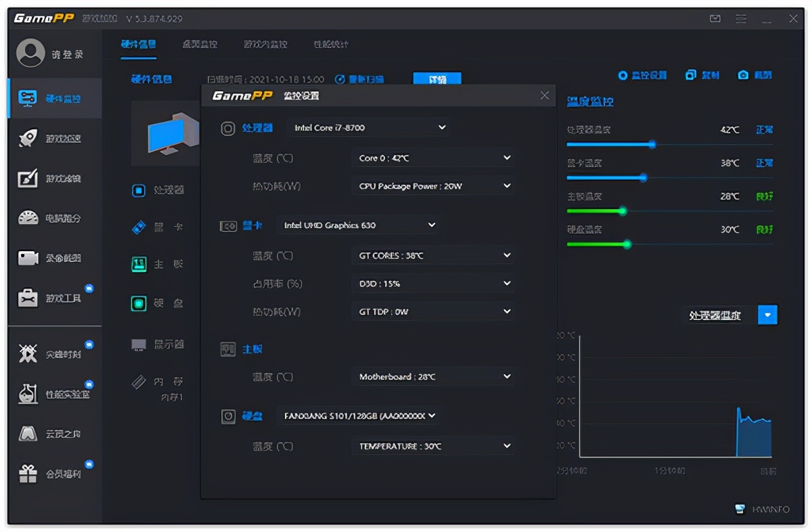
Task: Expand the Intel UHD Graphics 630 dropdown
Action: coord(432,225)
